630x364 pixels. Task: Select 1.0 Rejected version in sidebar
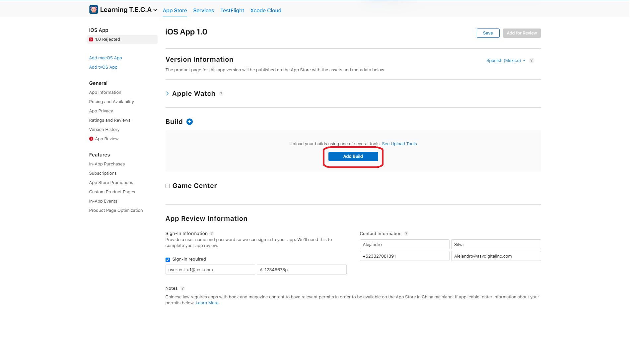[x=107, y=39]
